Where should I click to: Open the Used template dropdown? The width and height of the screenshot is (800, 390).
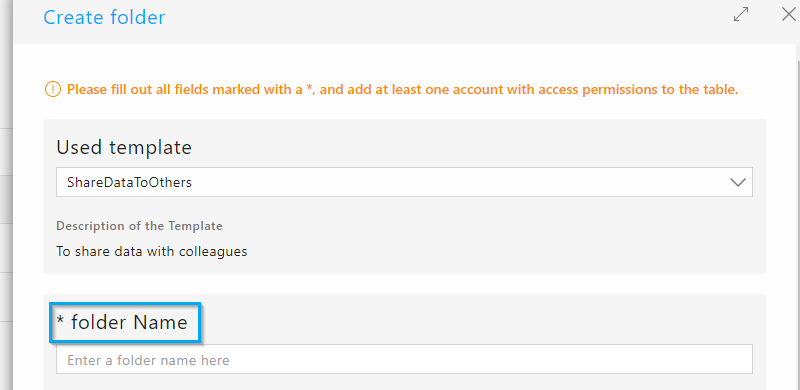(404, 182)
